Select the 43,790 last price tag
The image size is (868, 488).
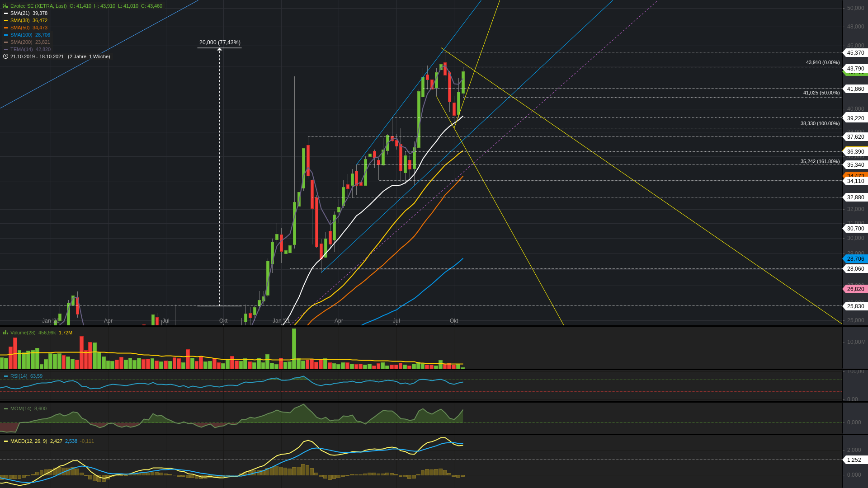click(855, 69)
